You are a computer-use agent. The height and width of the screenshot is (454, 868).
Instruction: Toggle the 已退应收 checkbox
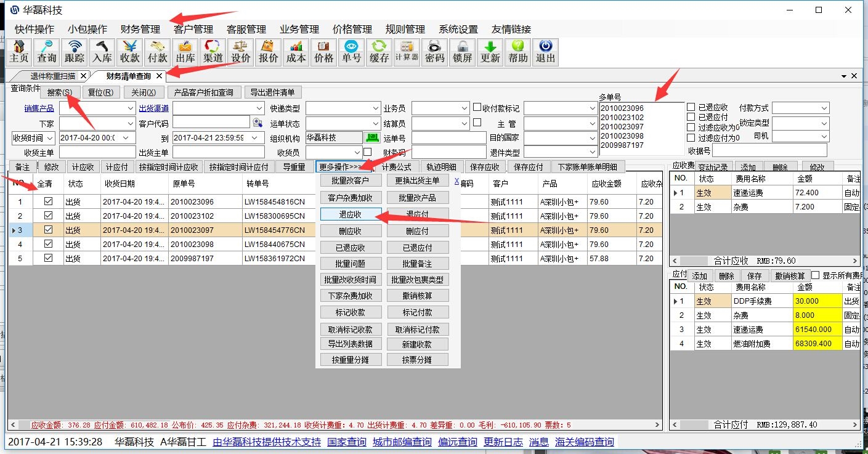(x=691, y=108)
